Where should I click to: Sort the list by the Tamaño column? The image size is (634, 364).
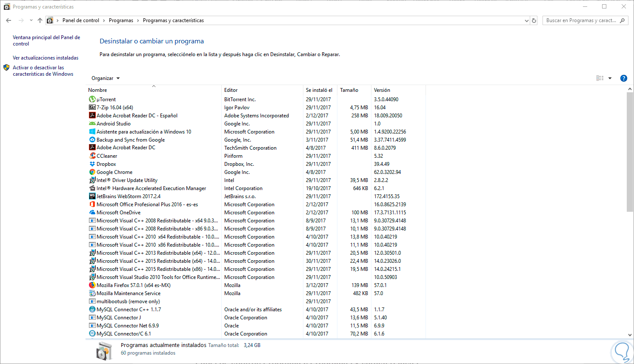click(x=354, y=90)
